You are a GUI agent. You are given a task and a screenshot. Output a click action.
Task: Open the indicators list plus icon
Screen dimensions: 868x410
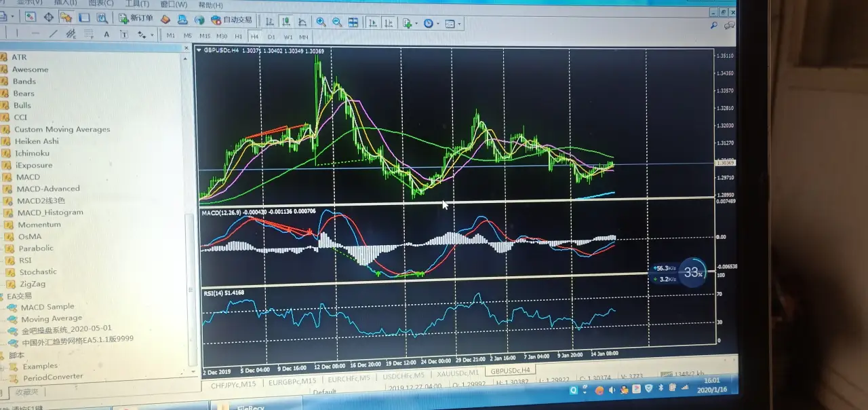tap(407, 23)
